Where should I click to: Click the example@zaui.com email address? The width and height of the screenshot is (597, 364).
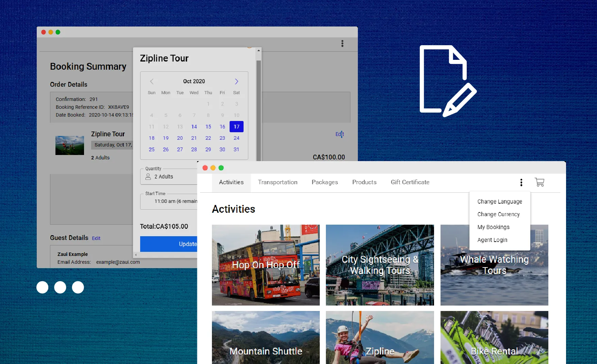click(x=118, y=262)
